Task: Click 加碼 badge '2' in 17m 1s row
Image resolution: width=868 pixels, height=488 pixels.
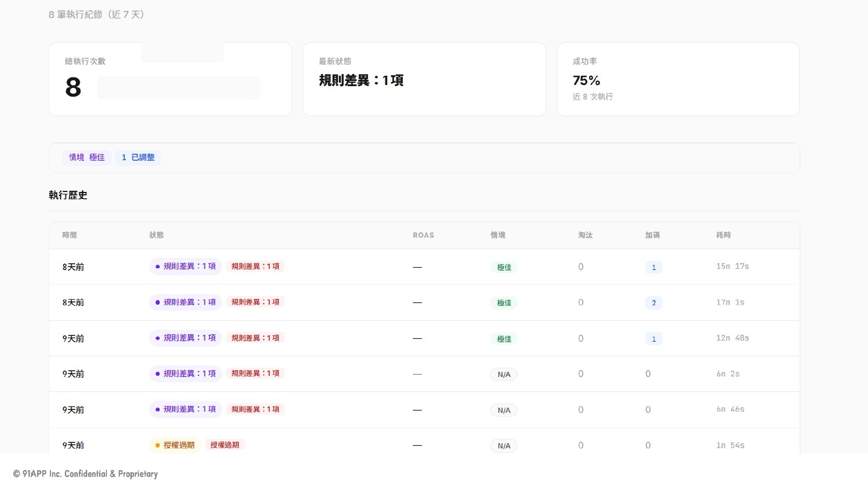Action: (654, 303)
